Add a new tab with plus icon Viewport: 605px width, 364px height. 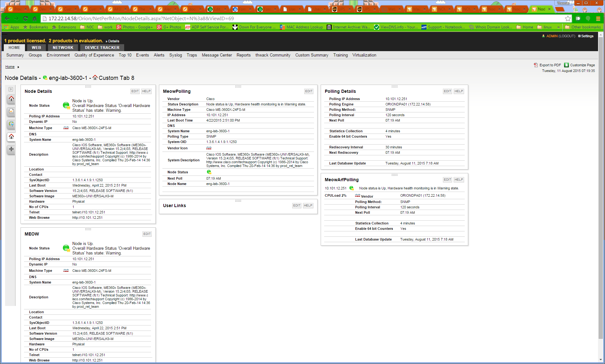tap(11, 149)
